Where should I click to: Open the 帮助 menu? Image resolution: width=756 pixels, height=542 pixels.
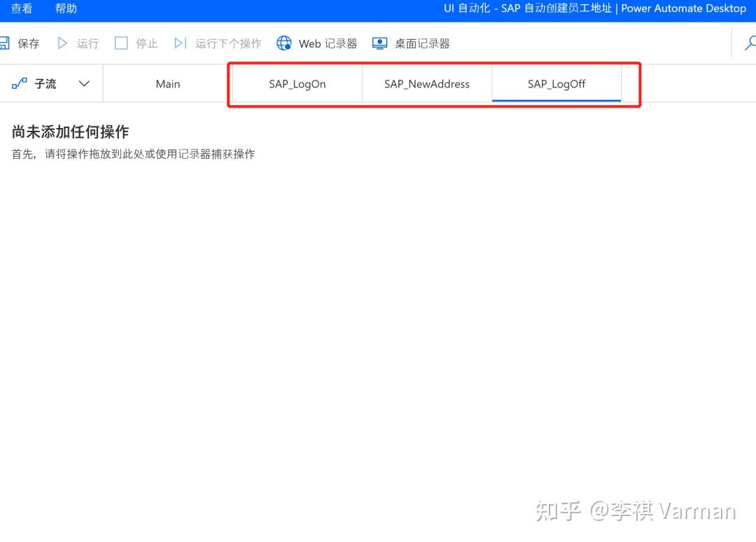click(x=65, y=8)
